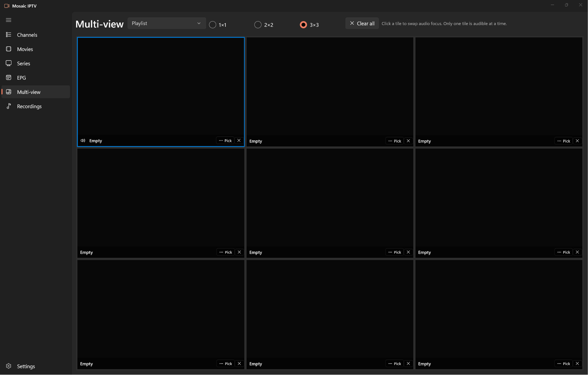Toggle the hamburger navigation menu
Screen dimensions: 588x375
click(9, 20)
